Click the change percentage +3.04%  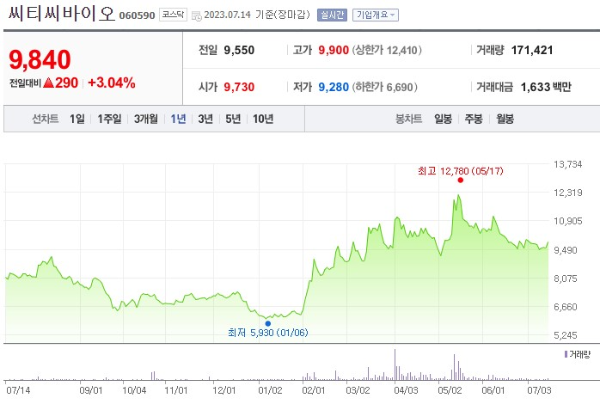tap(112, 83)
